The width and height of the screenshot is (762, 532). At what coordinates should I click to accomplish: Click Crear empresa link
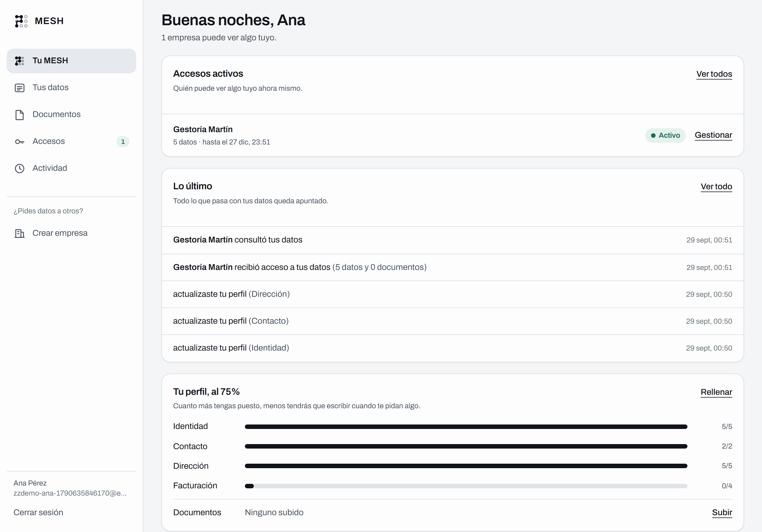[x=71, y=233]
